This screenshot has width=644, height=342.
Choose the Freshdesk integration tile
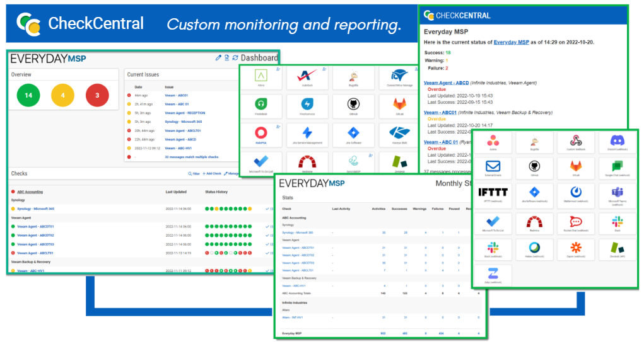261,106
